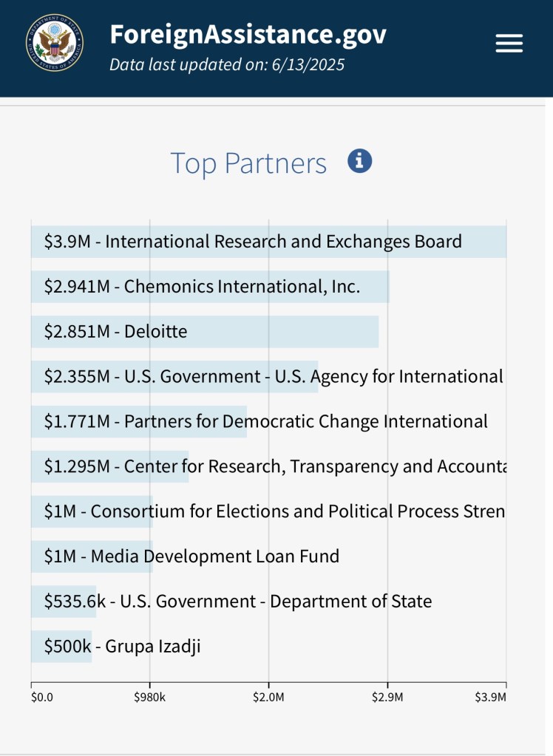Select the Chemonics International, Inc. bar
The width and height of the screenshot is (553, 756).
point(210,287)
